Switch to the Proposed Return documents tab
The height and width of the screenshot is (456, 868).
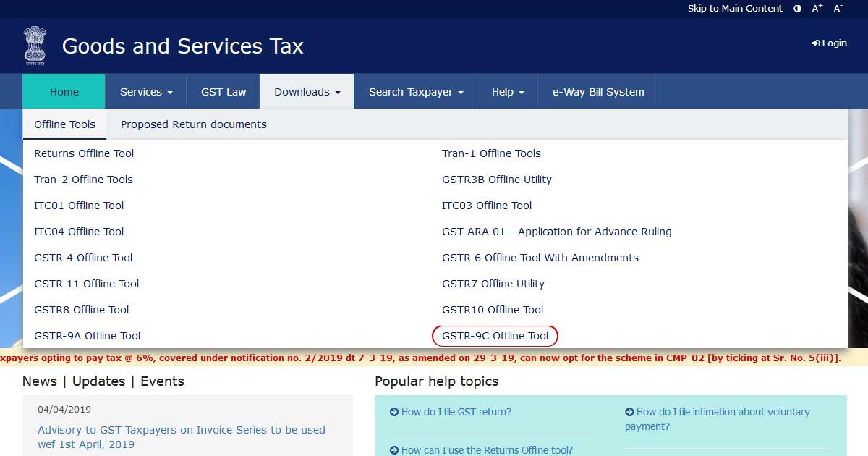[192, 124]
